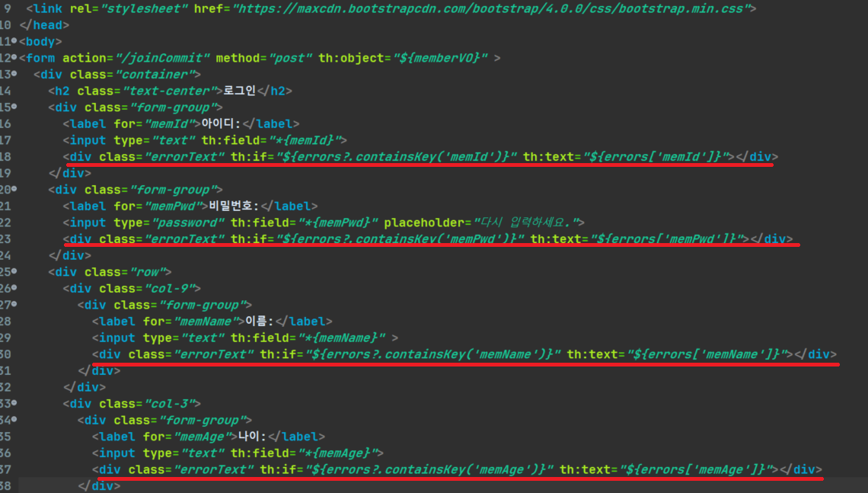Click the "row" class value
Image resolution: width=868 pixels, height=493 pixels.
coord(146,272)
